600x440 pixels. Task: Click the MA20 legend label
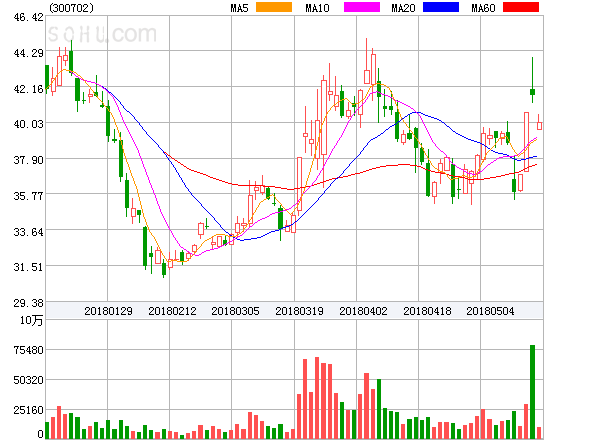click(403, 8)
